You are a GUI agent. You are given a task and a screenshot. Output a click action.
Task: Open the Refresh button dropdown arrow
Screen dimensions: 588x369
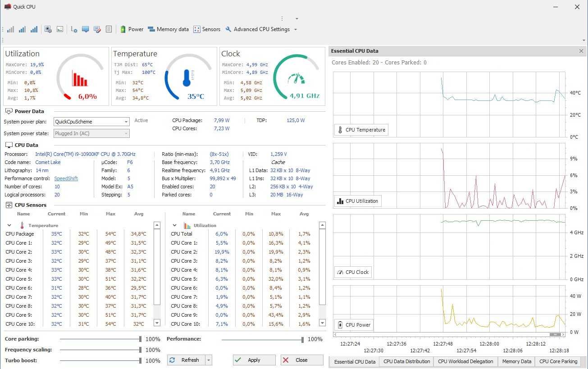[208, 360]
